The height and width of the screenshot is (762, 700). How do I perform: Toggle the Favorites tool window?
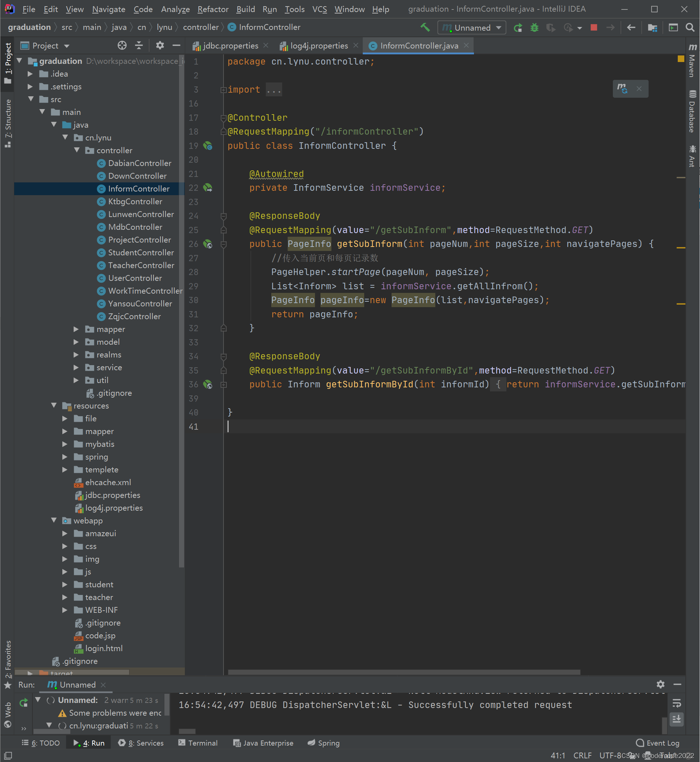pos(8,665)
